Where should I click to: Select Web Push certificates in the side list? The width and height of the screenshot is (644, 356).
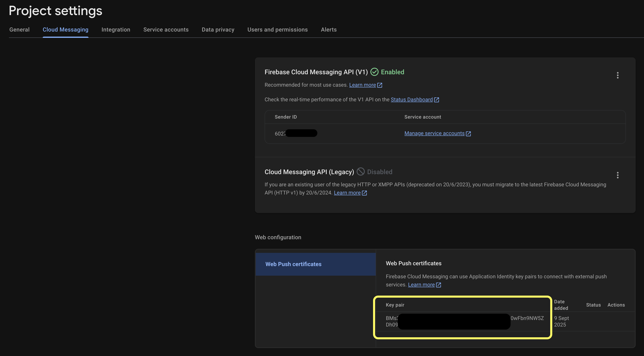[316, 264]
